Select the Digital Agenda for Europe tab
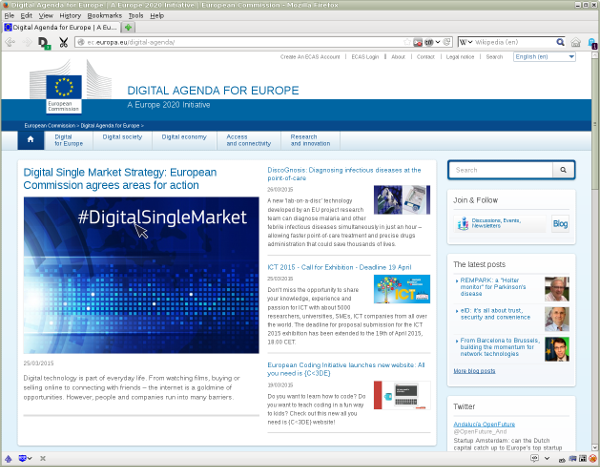Screen dimensions: 600x467 pyautogui.click(x=61, y=28)
